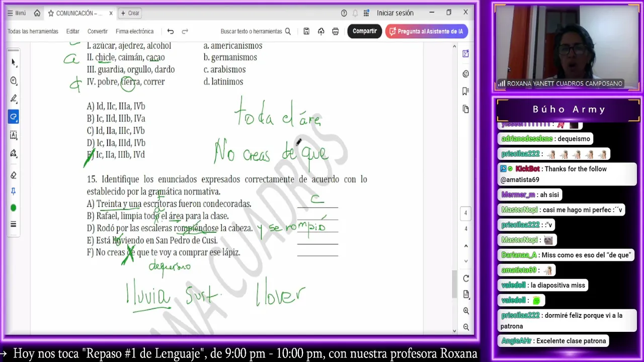Click the document scrollbar up arrow
This screenshot has width=644, height=362.
pyautogui.click(x=455, y=46)
